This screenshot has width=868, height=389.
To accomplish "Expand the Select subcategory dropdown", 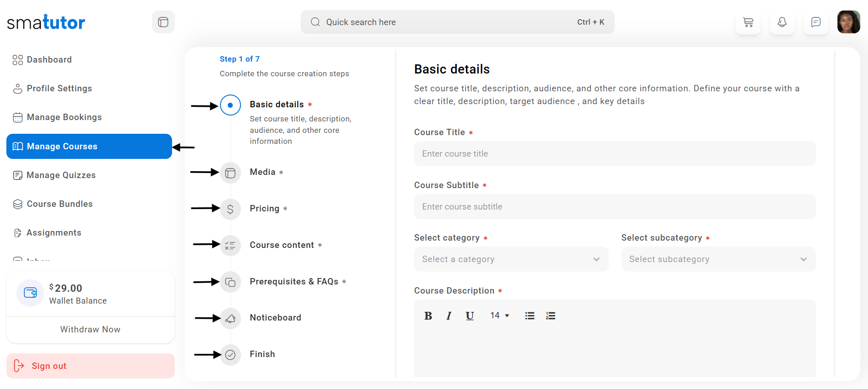I will point(718,259).
